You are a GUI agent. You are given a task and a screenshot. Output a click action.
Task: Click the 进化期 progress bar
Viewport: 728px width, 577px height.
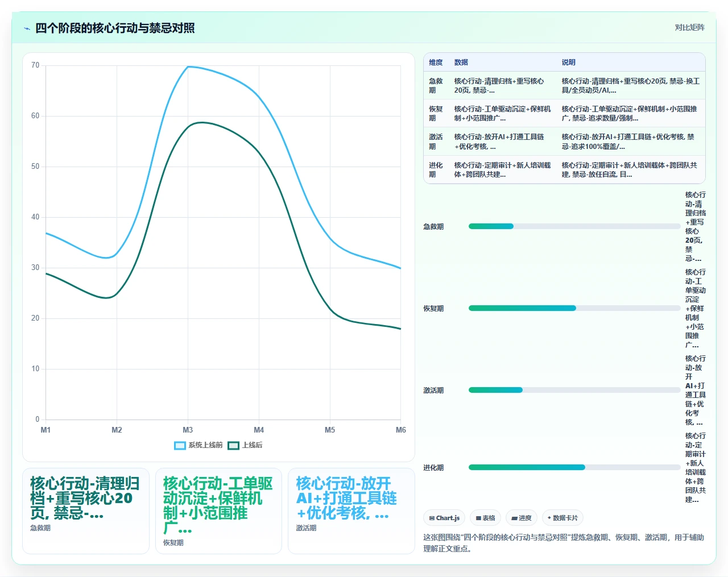574,467
